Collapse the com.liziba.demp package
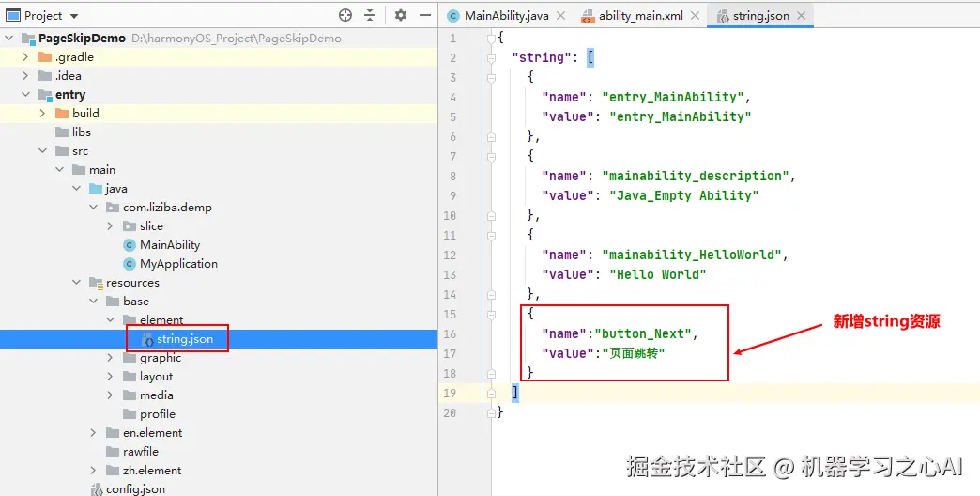Image resolution: width=980 pixels, height=496 pixels. point(93,207)
